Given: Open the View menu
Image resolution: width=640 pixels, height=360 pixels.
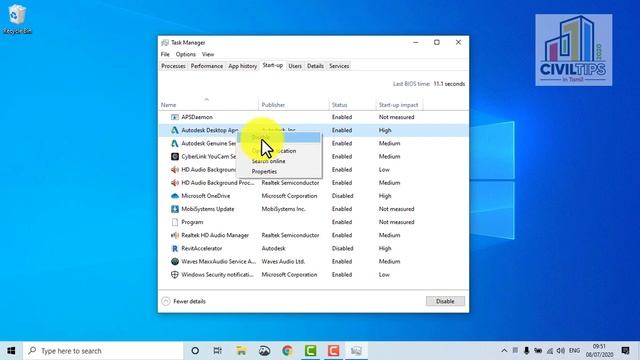Looking at the screenshot, I should [208, 54].
